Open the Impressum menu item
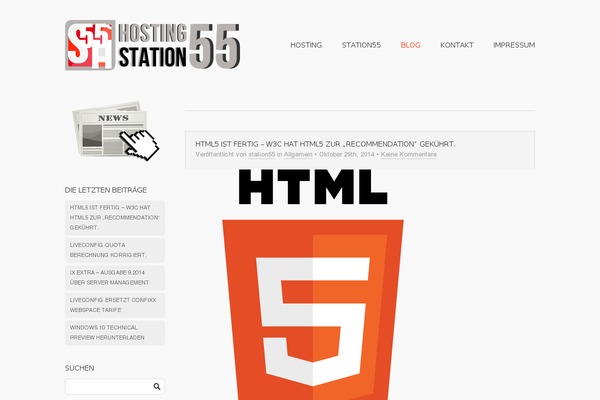The image size is (600, 400). coord(514,45)
